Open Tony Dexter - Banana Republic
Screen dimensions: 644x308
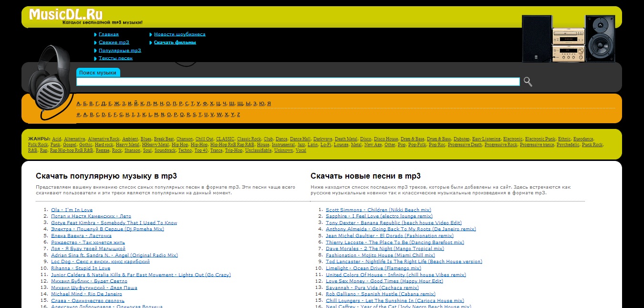click(394, 223)
